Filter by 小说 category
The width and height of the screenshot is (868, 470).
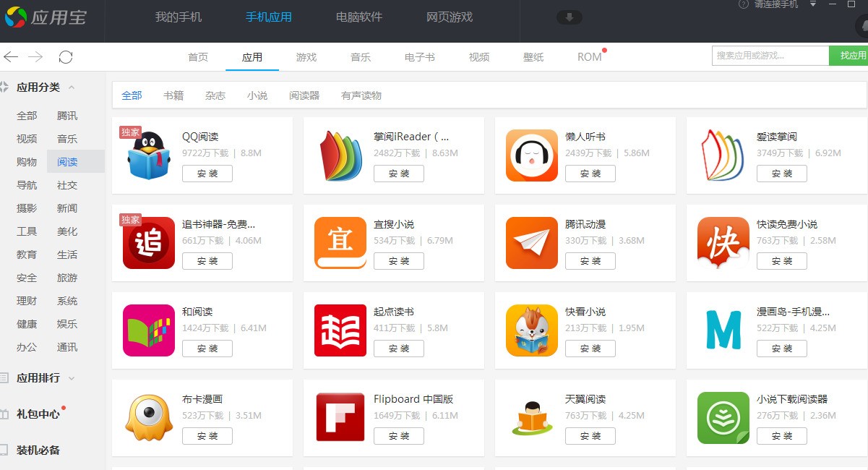click(257, 95)
